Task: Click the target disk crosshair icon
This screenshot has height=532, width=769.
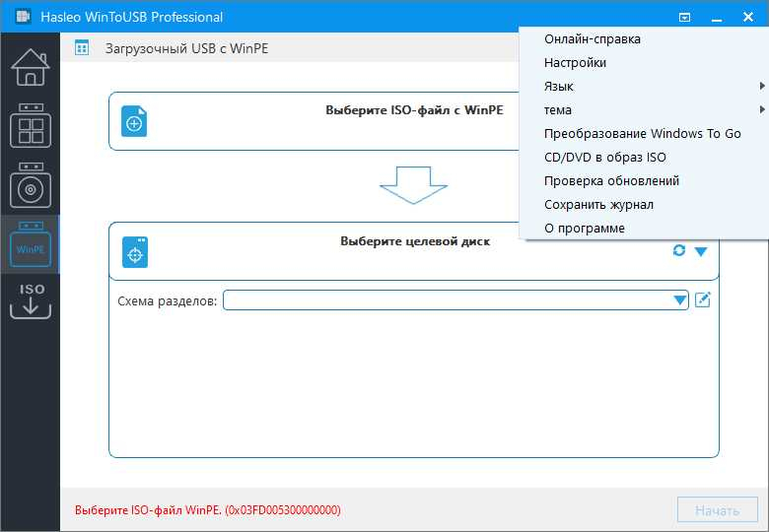Action: [135, 252]
